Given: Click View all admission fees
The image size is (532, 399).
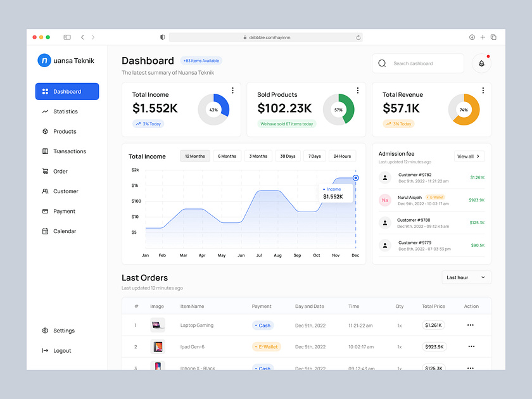Looking at the screenshot, I should click(469, 155).
